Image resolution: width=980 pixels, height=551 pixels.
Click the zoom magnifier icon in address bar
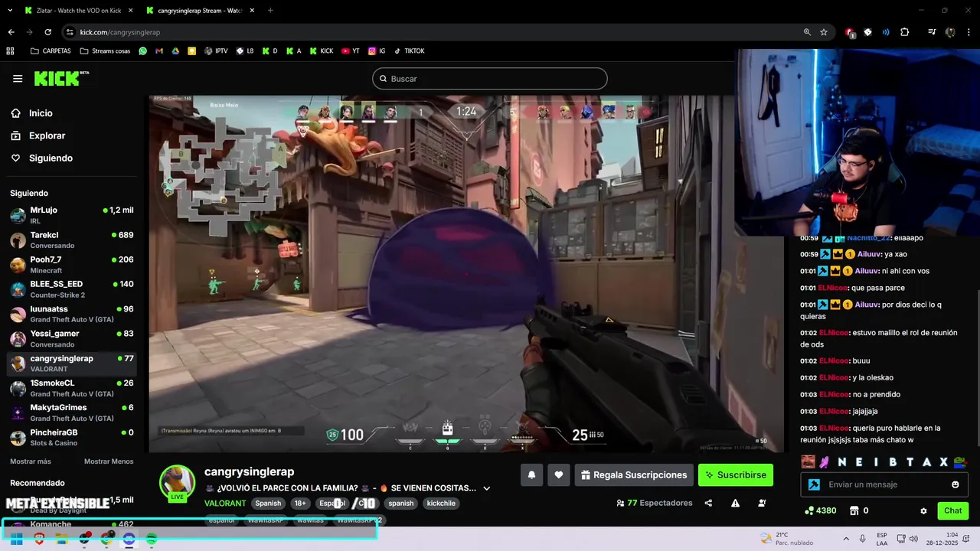pos(807,32)
